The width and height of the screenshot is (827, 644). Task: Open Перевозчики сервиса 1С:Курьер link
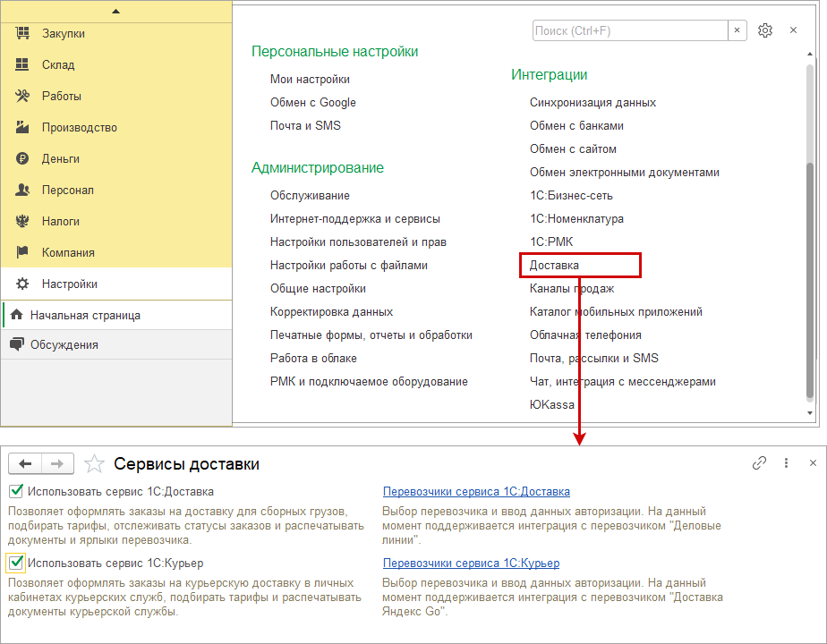pos(471,563)
